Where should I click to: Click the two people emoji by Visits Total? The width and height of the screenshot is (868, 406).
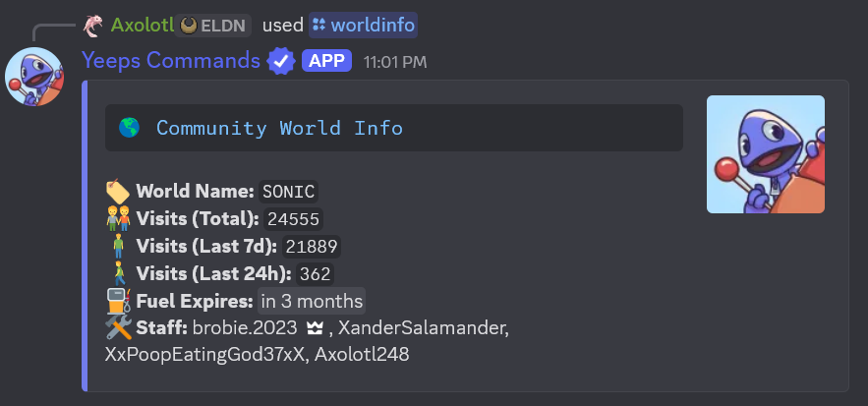coord(118,219)
